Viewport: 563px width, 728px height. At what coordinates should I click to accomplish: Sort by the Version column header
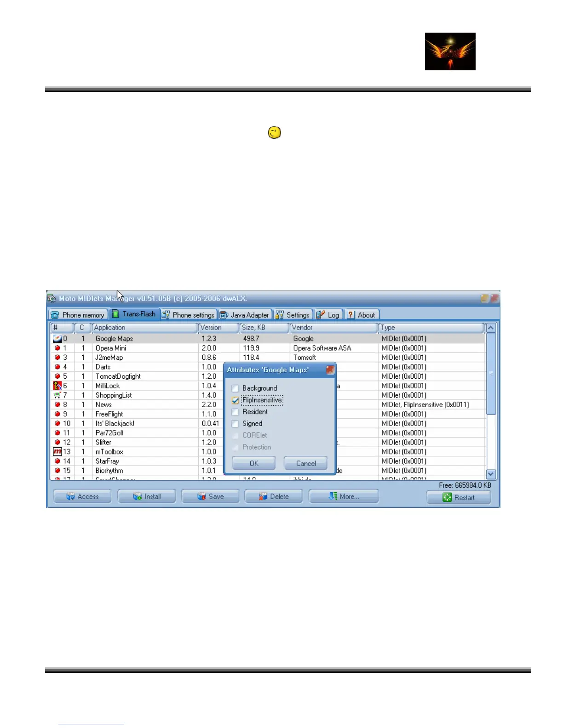[219, 328]
